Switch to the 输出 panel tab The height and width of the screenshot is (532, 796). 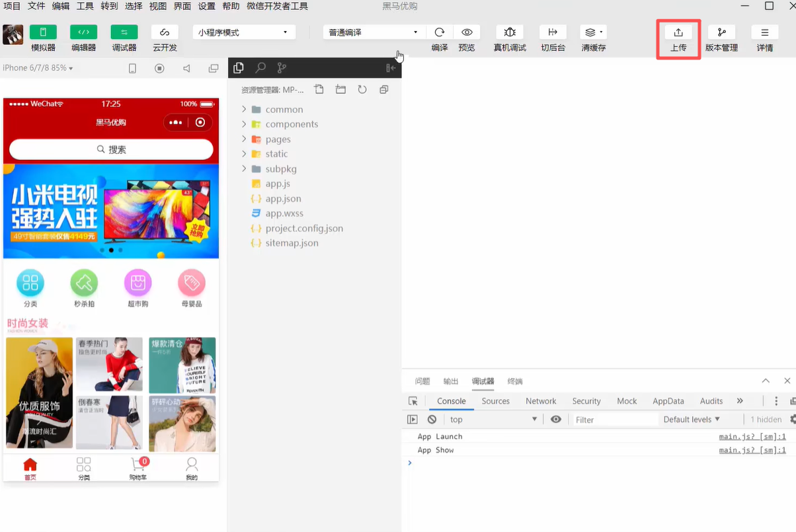(x=451, y=381)
